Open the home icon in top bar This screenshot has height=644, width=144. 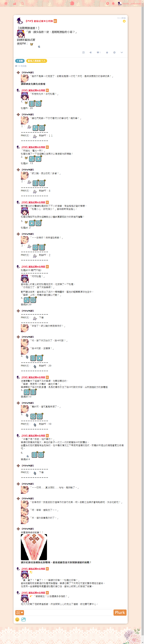click(6, 3)
